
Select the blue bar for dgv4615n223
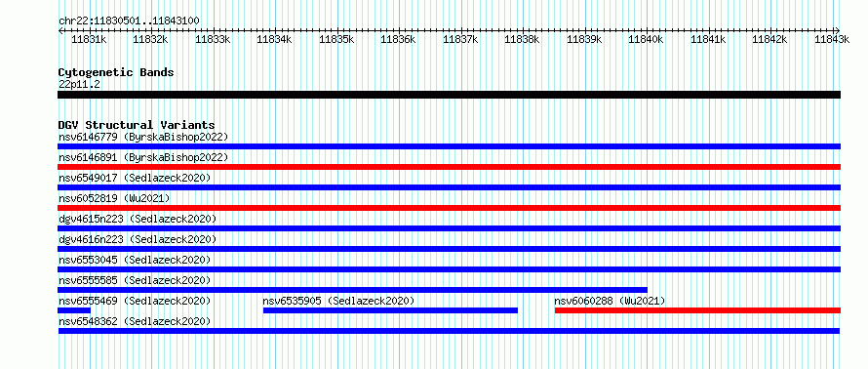click(449, 228)
